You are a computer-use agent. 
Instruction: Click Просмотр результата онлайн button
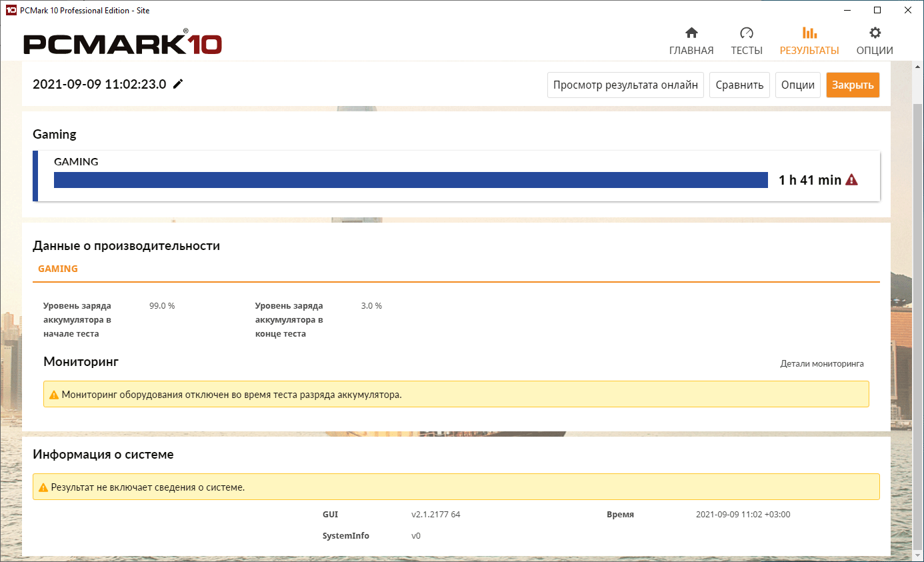pos(625,85)
